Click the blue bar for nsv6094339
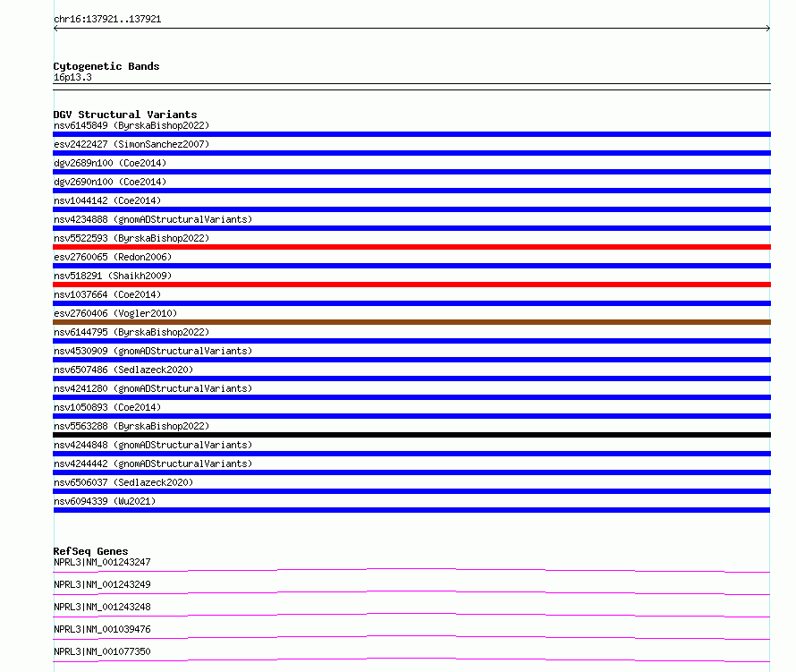The width and height of the screenshot is (796, 672). (x=411, y=510)
